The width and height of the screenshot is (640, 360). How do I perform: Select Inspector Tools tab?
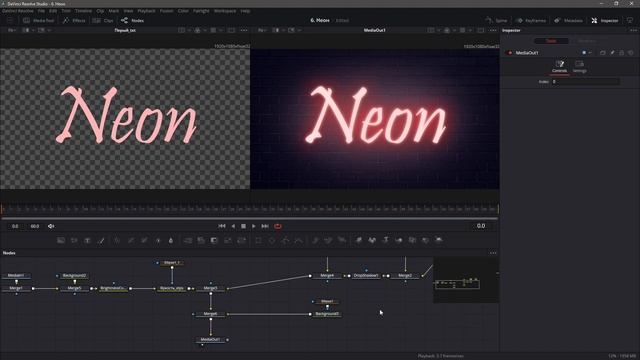[551, 41]
